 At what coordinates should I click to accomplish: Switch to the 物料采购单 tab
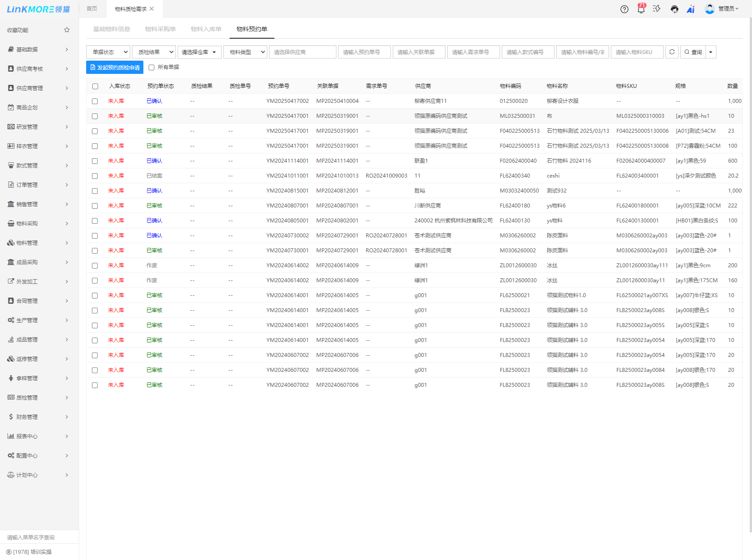(x=161, y=29)
